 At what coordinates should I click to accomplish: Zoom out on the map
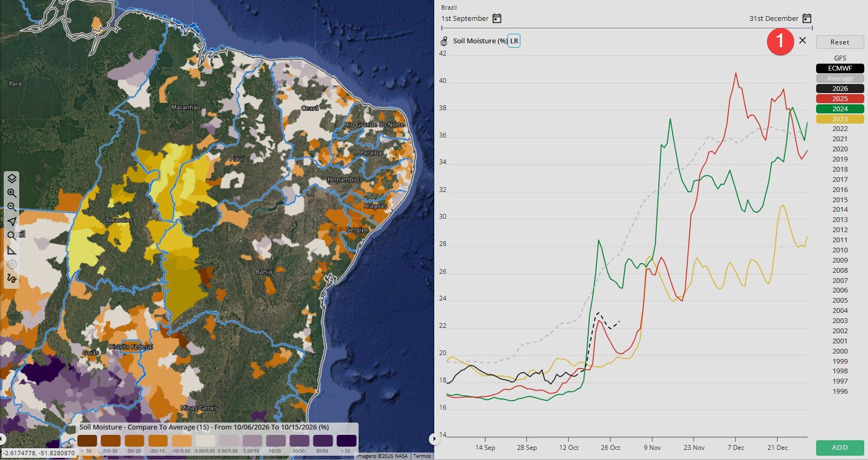[12, 207]
